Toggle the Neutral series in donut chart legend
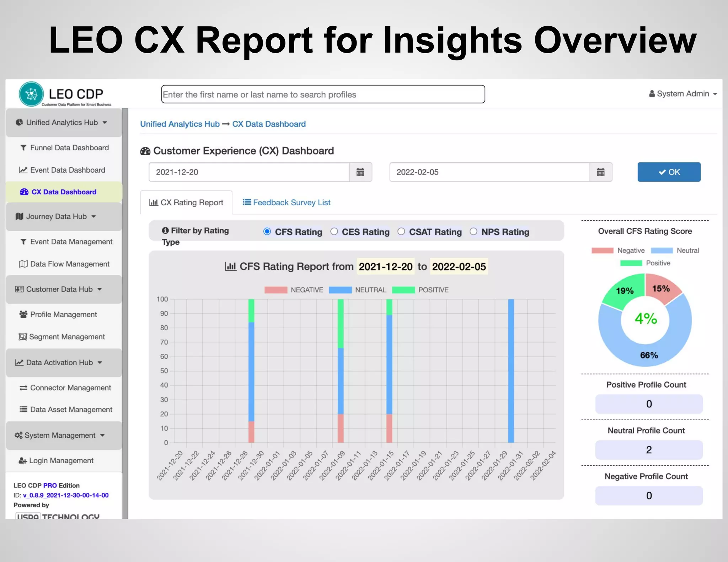Image resolution: width=728 pixels, height=562 pixels. tap(675, 250)
